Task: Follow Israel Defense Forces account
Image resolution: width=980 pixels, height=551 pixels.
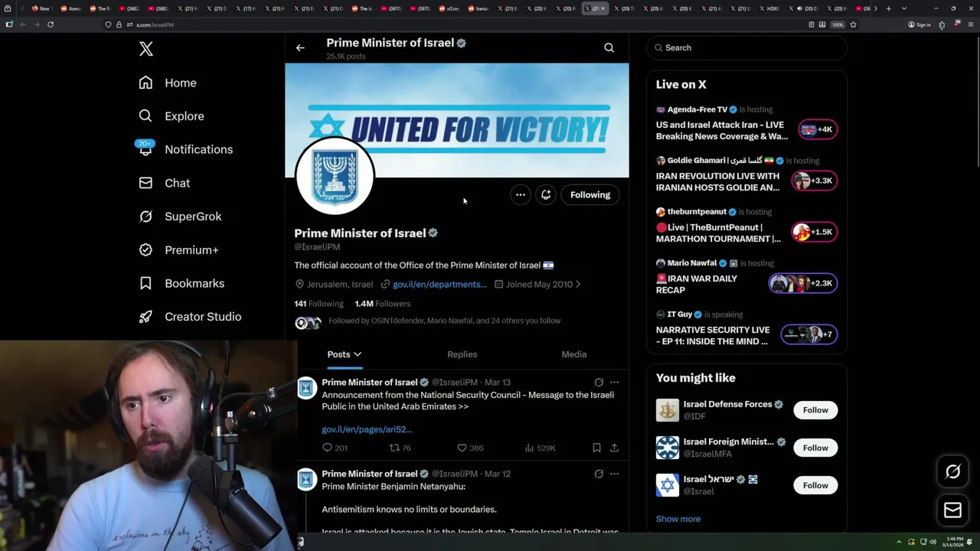Action: pyautogui.click(x=815, y=410)
